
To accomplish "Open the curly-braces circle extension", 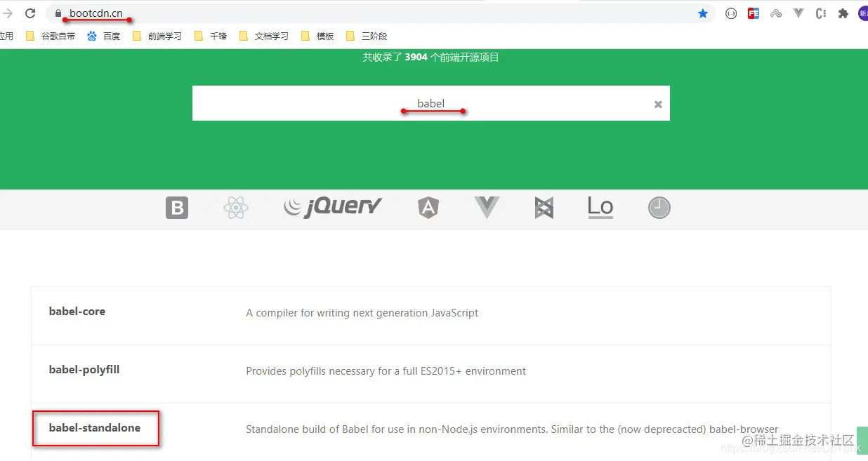I will pos(731,13).
